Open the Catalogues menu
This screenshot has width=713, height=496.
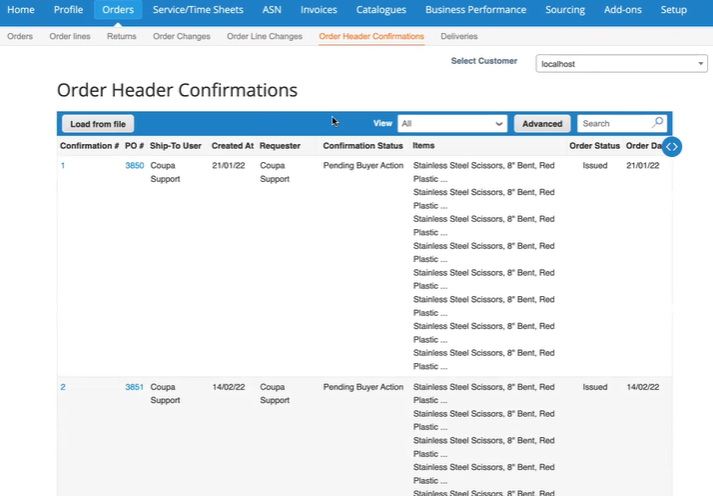pos(381,10)
